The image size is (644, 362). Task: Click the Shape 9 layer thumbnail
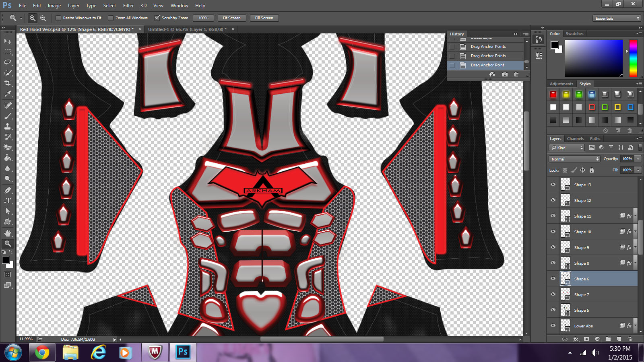pos(566,247)
